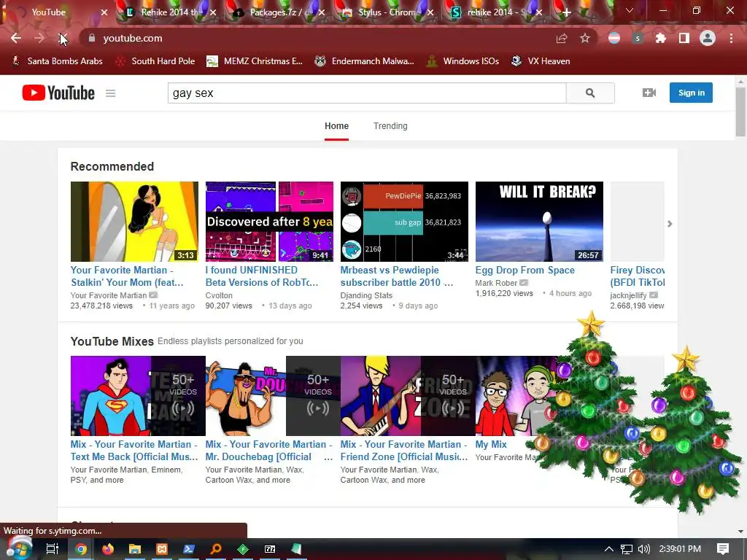The height and width of the screenshot is (560, 747).
Task: Click the browser forward arrow
Action: [39, 38]
